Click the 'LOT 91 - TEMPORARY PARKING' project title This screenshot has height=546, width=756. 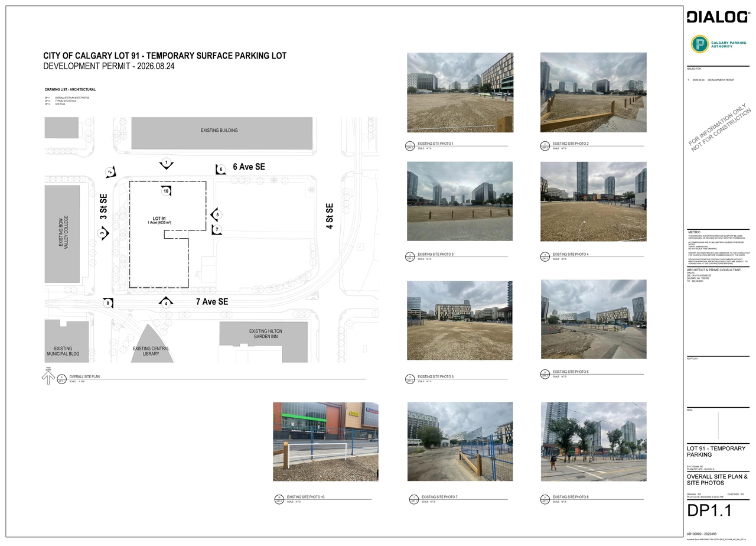click(716, 451)
